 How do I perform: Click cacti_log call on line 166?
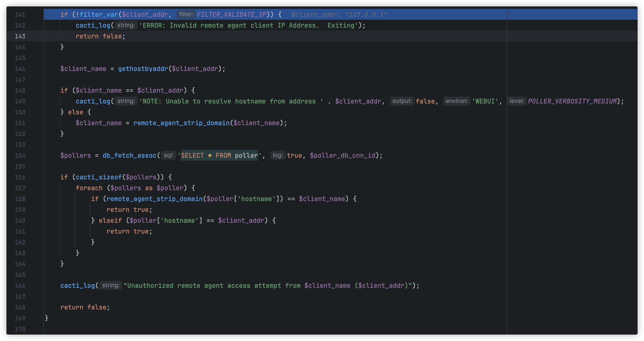pyautogui.click(x=77, y=286)
